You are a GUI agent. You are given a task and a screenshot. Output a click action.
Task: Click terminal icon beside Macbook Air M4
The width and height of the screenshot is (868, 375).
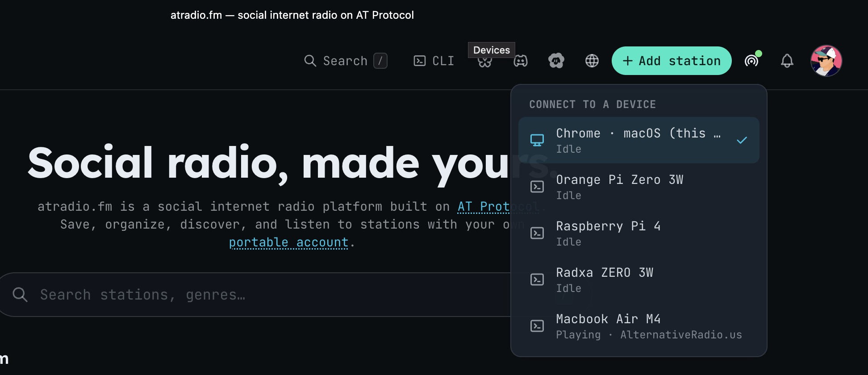coord(537,326)
